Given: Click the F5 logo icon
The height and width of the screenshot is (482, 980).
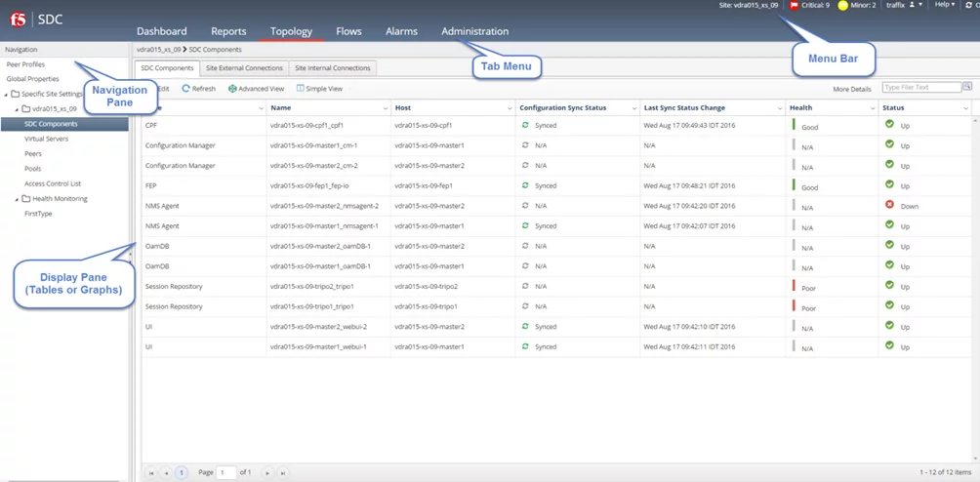Looking at the screenshot, I should (x=18, y=20).
